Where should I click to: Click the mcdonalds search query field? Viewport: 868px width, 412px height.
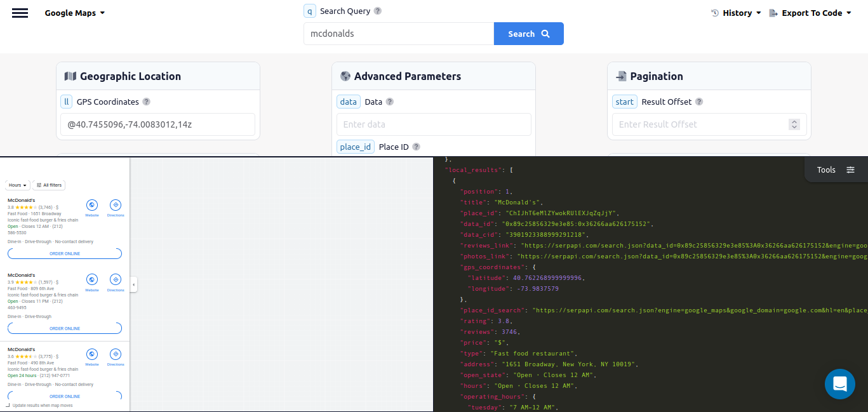(399, 34)
